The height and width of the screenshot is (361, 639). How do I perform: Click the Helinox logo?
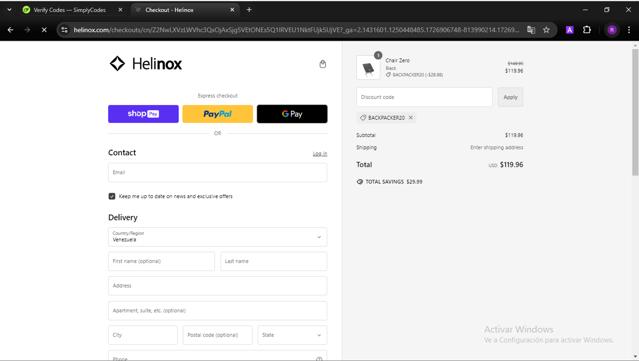point(145,64)
